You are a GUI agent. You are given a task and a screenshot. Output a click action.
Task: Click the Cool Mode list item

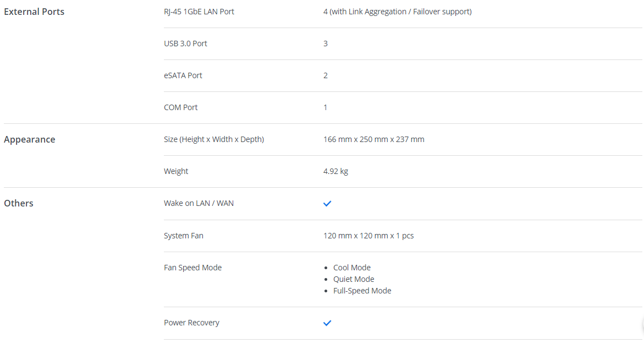[x=352, y=268]
